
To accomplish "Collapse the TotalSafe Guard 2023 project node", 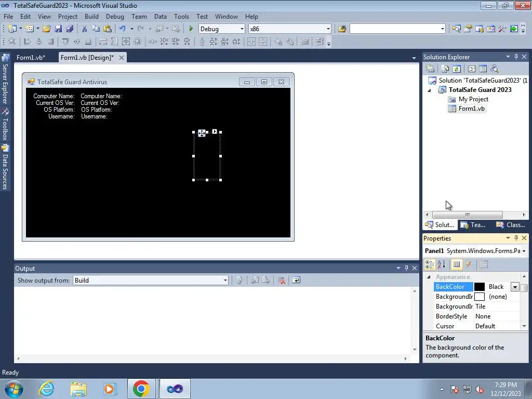I will [429, 90].
